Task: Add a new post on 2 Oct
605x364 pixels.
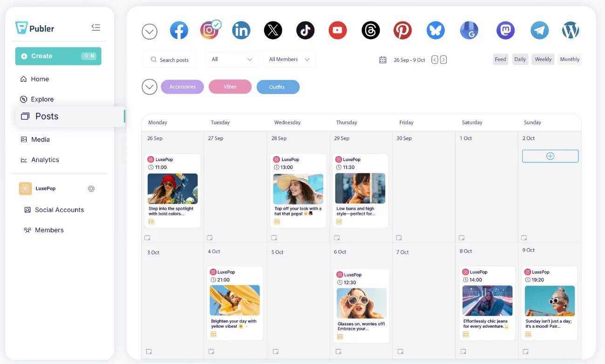Action: 550,156
